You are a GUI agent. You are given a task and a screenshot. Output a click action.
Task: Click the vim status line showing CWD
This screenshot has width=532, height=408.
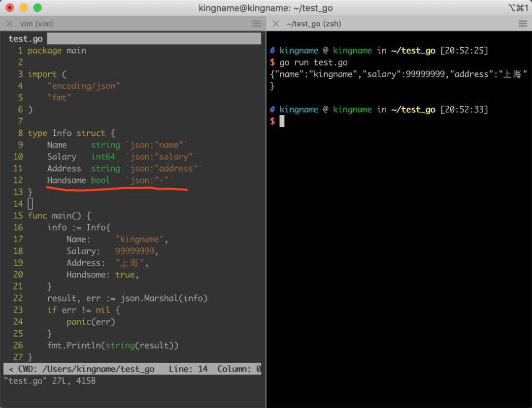tap(133, 369)
